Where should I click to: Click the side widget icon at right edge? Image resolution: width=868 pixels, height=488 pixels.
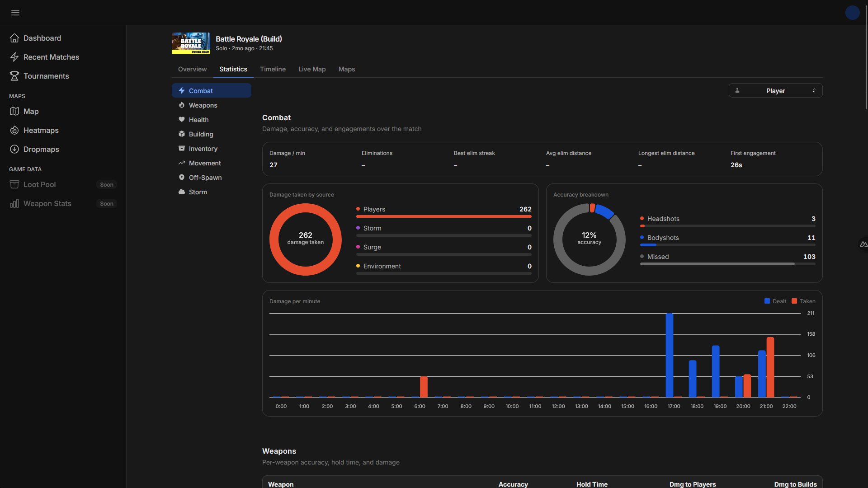click(863, 244)
